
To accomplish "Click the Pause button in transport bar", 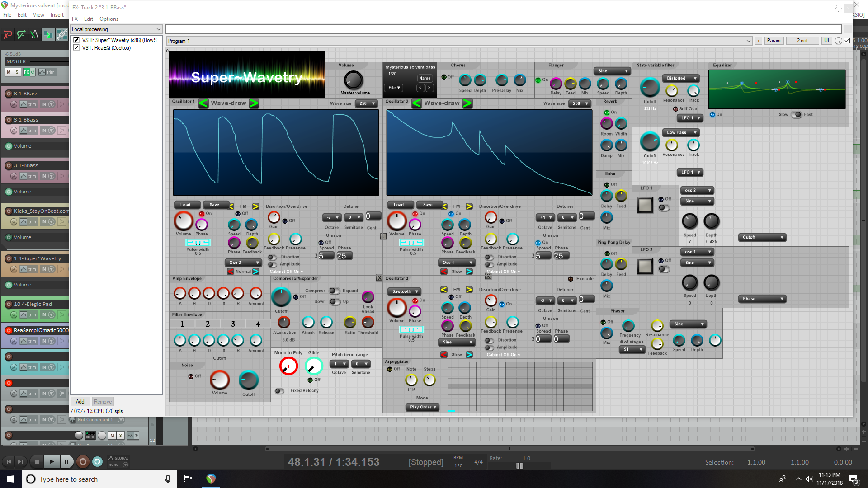I will [66, 461].
